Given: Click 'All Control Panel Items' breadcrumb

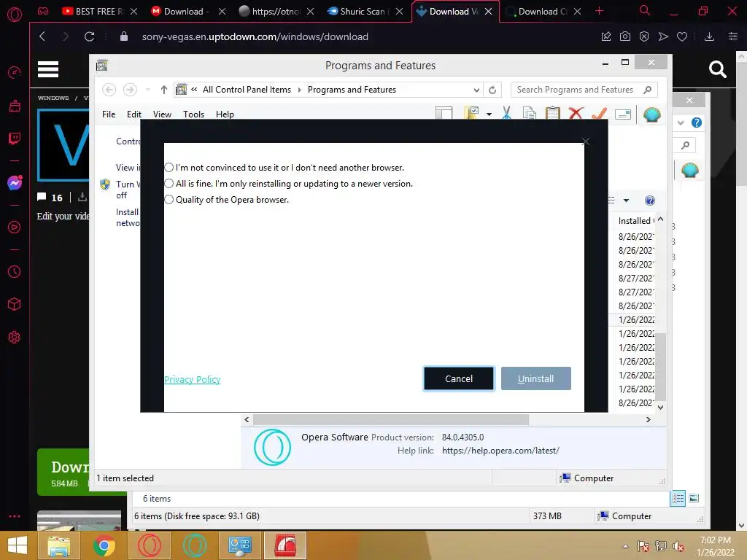Looking at the screenshot, I should (247, 90).
